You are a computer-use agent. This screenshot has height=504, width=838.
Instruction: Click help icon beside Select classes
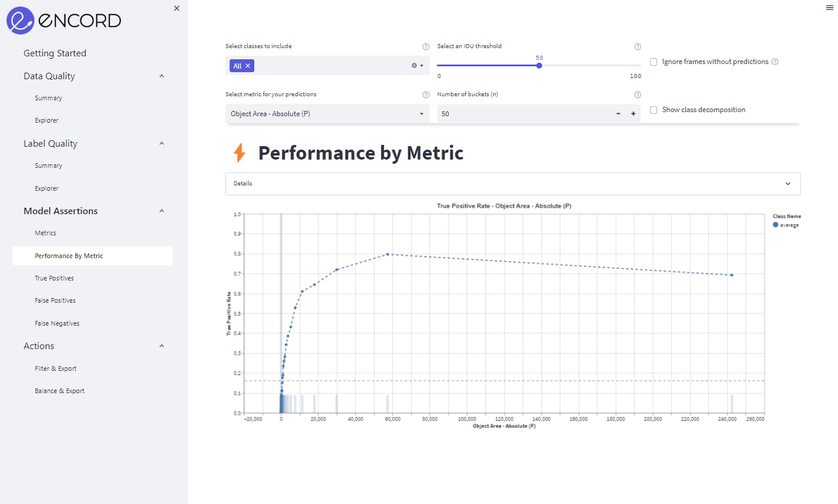(426, 46)
